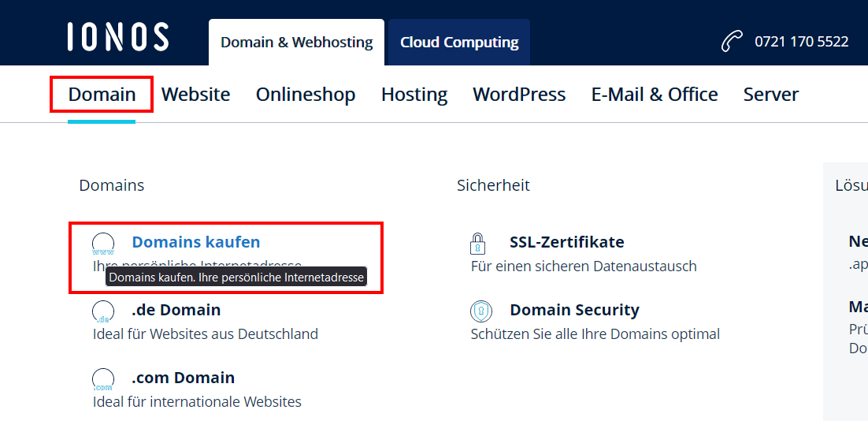Click the Domains section heading

coord(112,185)
